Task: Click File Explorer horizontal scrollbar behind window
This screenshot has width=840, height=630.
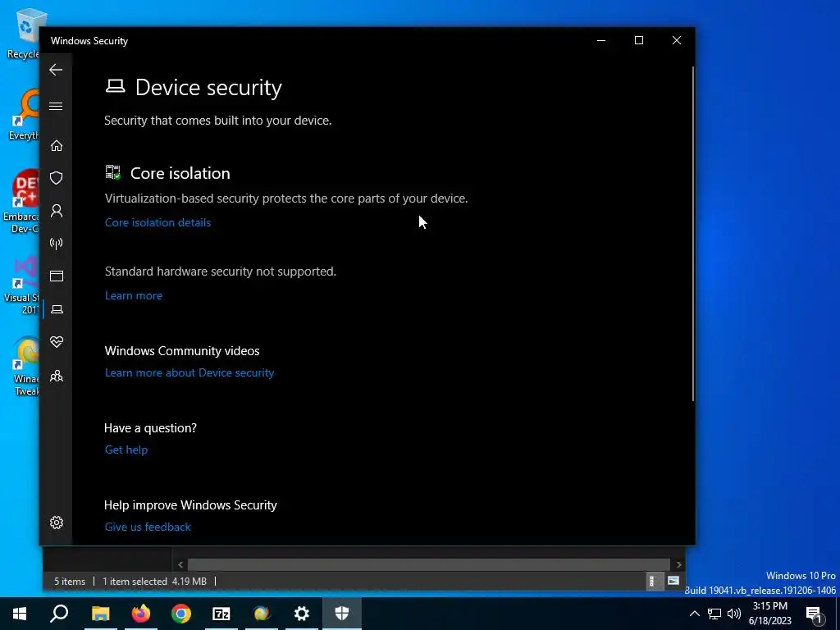Action: point(428,564)
